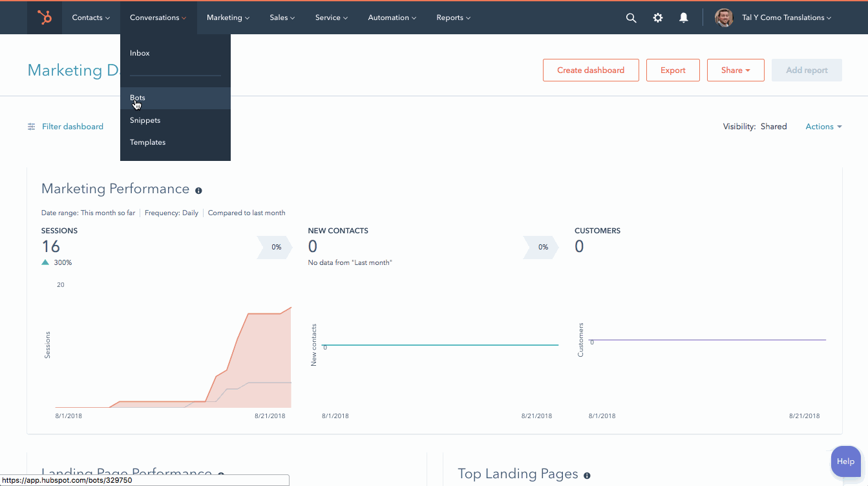Open the Share dropdown button
This screenshot has width=868, height=486.
(x=736, y=70)
